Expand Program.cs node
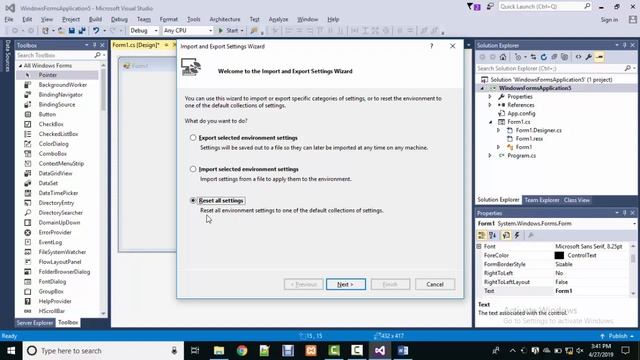This screenshot has height=360, width=640. [490, 156]
